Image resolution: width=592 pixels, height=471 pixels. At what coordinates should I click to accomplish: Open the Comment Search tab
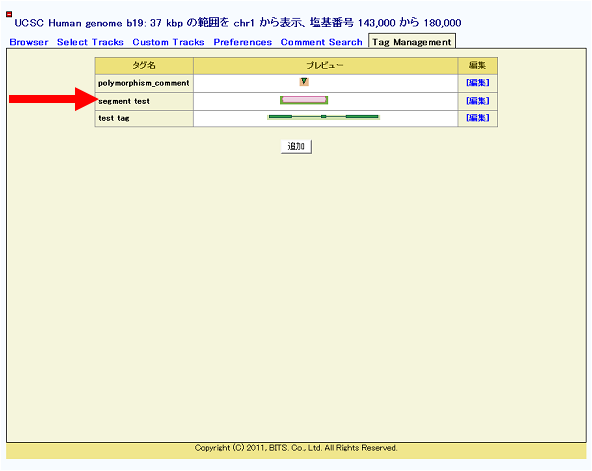(321, 42)
